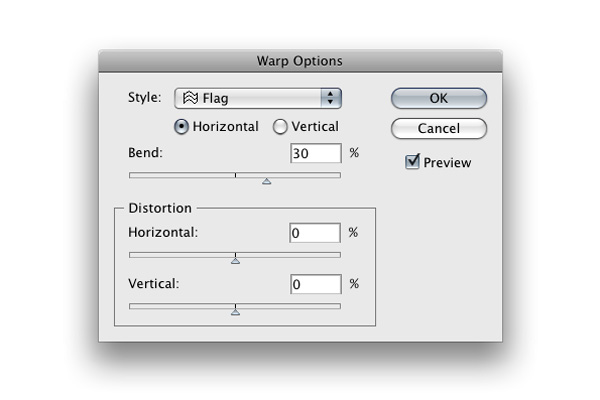This screenshot has height=400, width=600.
Task: Focus the Distortion Horizontal value field
Action: tap(315, 233)
